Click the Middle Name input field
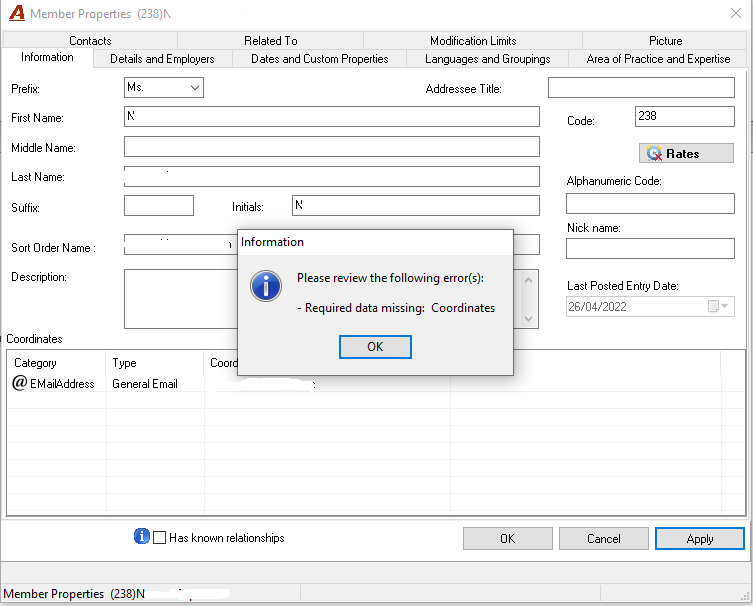Viewport: 753px width, 606px height. pyautogui.click(x=332, y=146)
